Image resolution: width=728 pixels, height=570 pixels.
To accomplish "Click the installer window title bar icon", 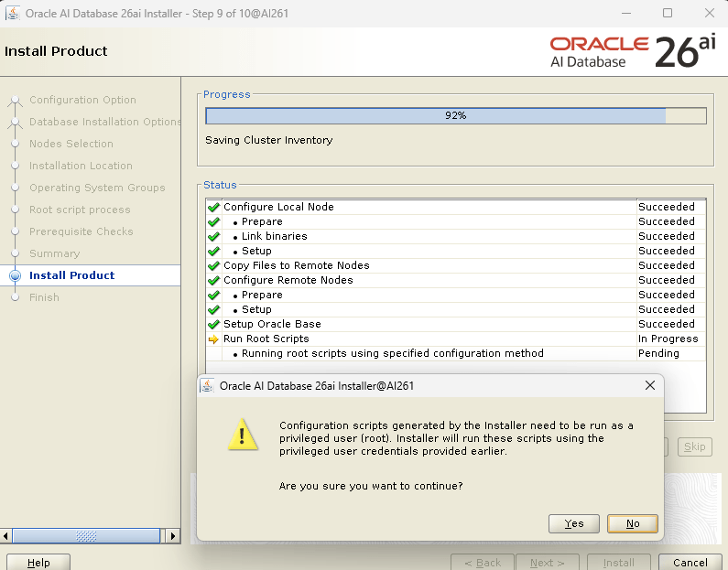I will pyautogui.click(x=13, y=13).
